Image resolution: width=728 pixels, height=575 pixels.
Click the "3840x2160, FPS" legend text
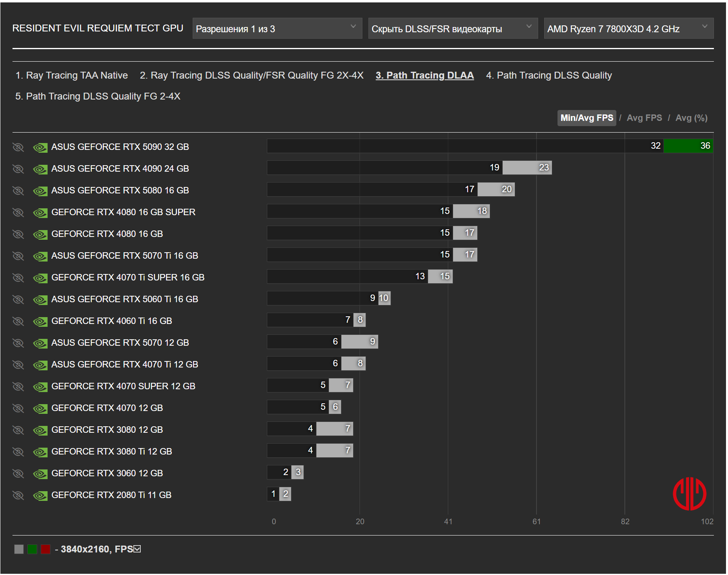coord(97,549)
